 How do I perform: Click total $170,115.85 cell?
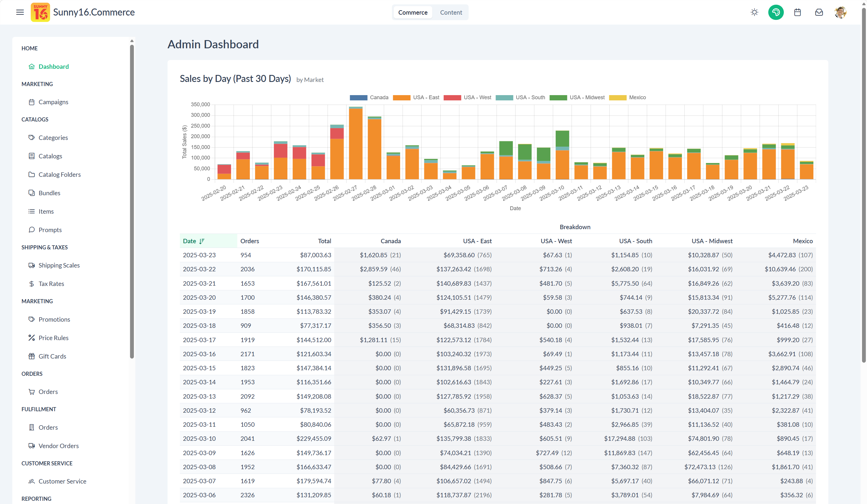(313, 269)
